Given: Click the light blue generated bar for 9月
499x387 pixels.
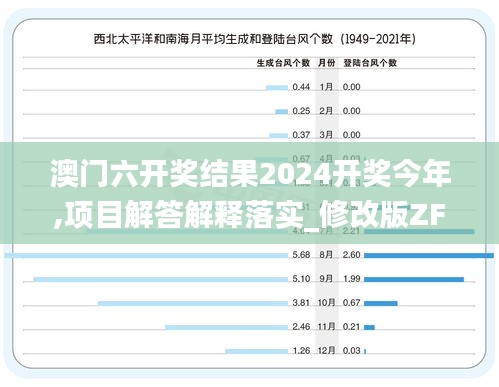Looking at the screenshot, I should click(161, 279).
